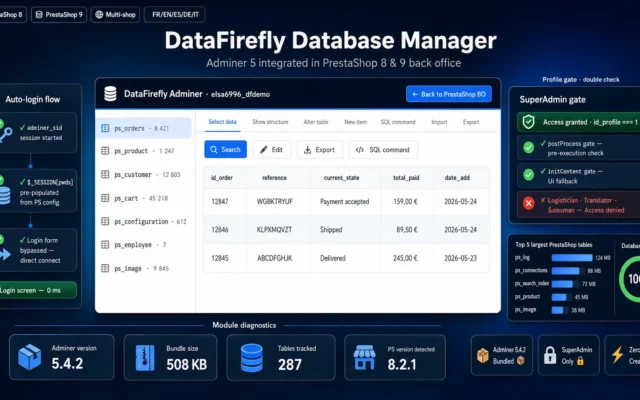
Task: Click the blue Search button
Action: coord(225,149)
